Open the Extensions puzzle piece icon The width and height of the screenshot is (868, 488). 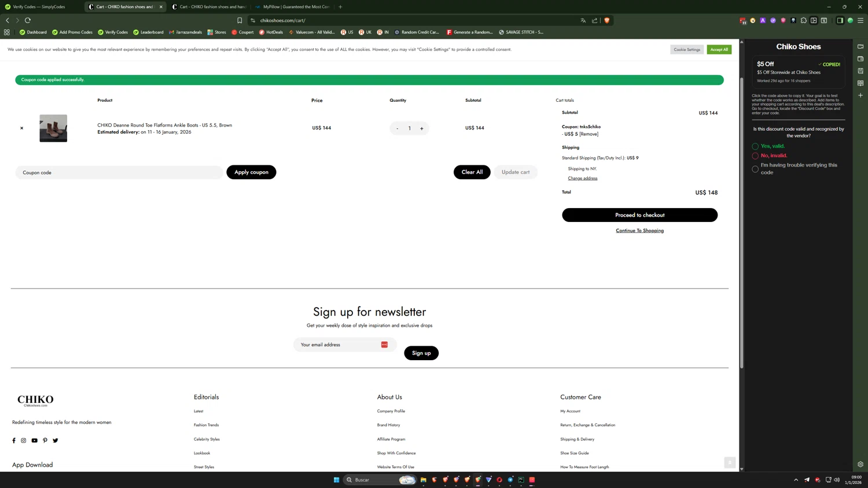pos(803,20)
